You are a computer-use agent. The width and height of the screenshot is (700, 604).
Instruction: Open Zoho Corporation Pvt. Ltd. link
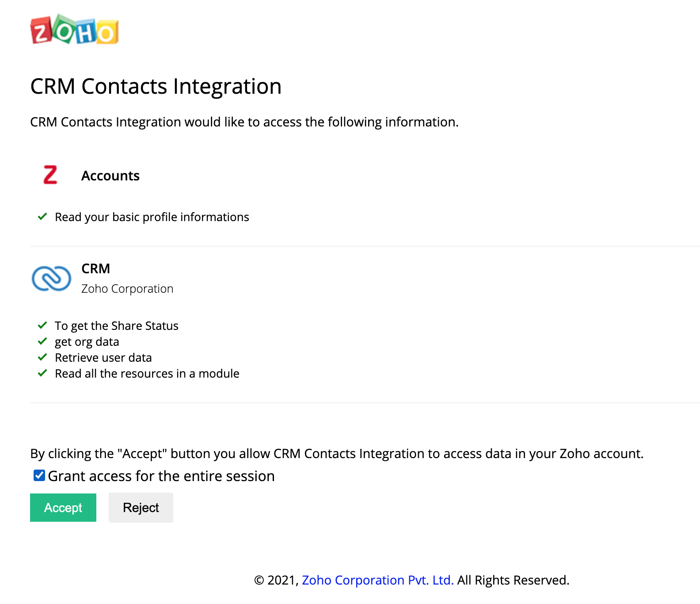click(378, 580)
